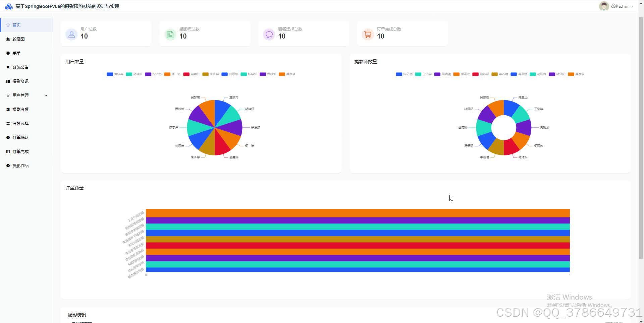The height and width of the screenshot is (323, 644).
Task: Click the cart icon on 订单完成总数 card
Action: click(x=368, y=34)
